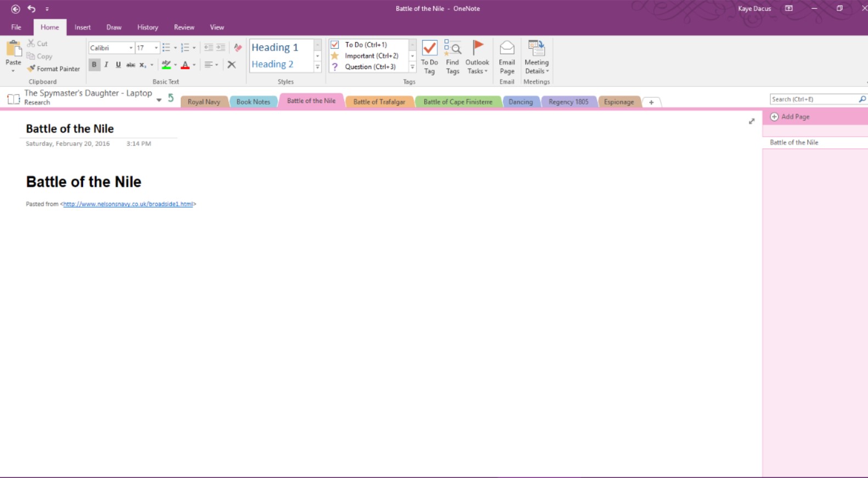This screenshot has height=478, width=868.
Task: Apply the red font color swatch
Action: pyautogui.click(x=185, y=65)
